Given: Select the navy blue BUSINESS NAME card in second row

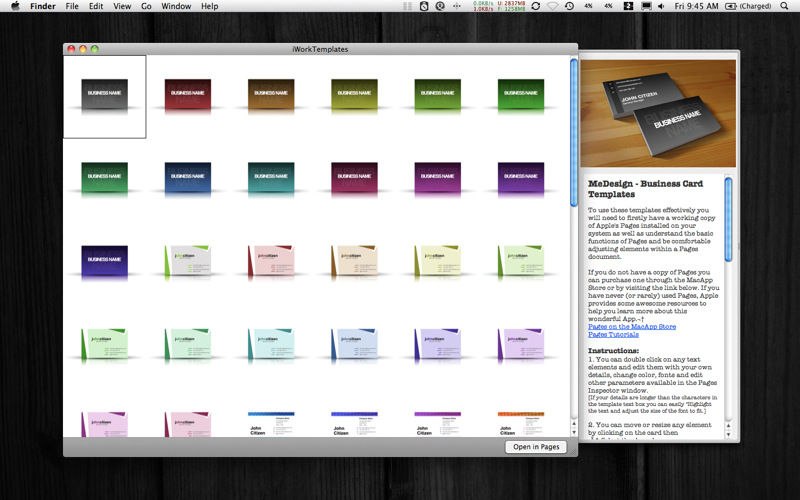Looking at the screenshot, I should tap(188, 178).
